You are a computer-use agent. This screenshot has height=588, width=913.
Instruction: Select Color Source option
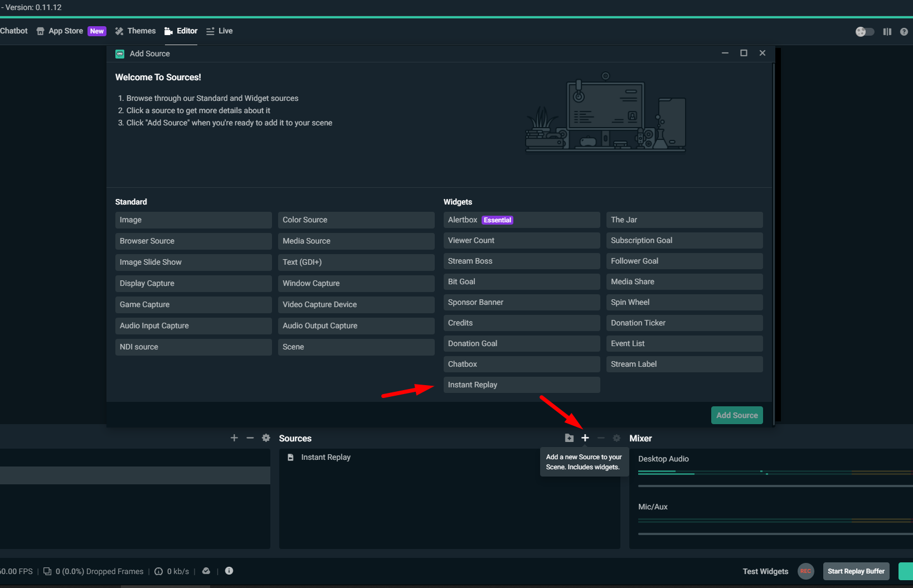[x=356, y=220]
